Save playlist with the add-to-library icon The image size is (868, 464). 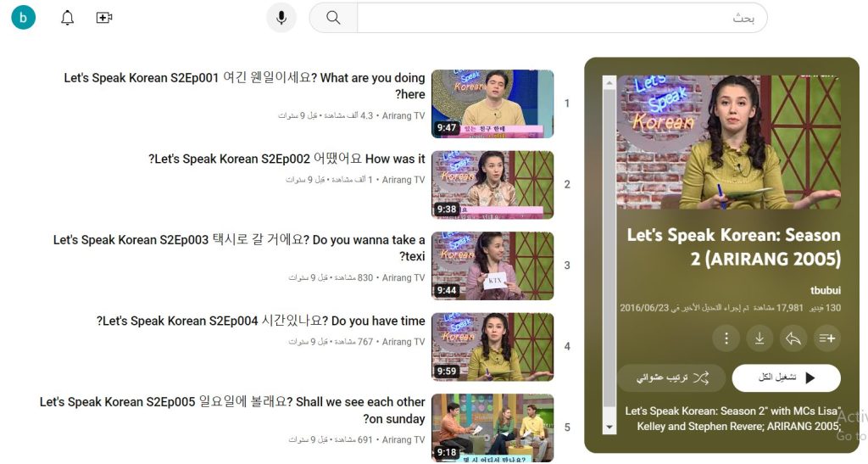click(x=826, y=338)
